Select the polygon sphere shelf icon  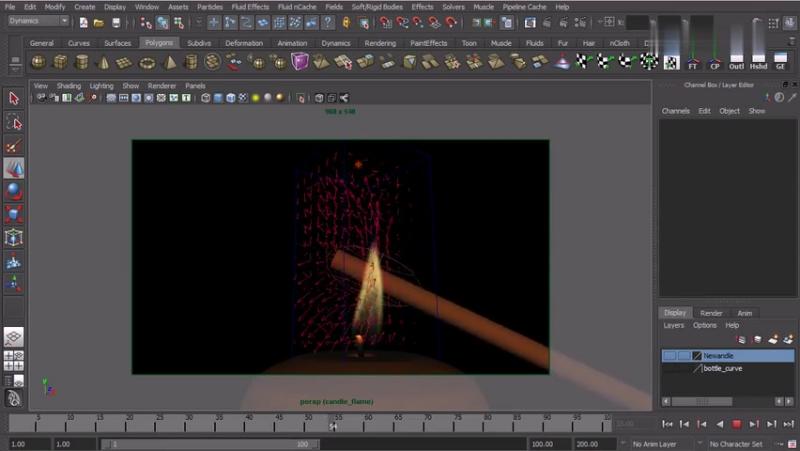pos(38,62)
